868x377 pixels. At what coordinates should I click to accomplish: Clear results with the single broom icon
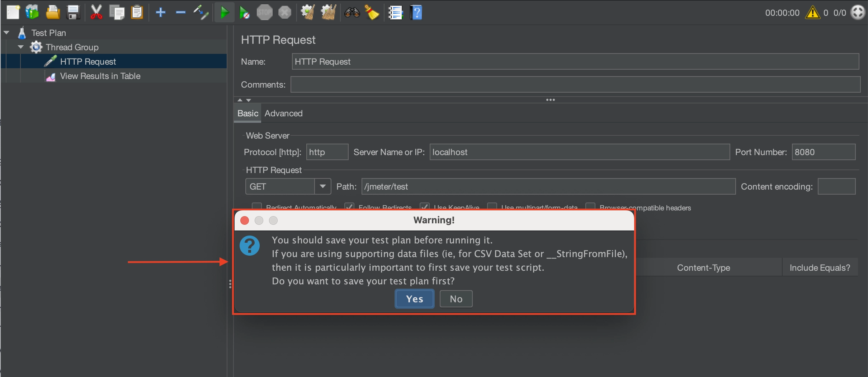coord(308,13)
